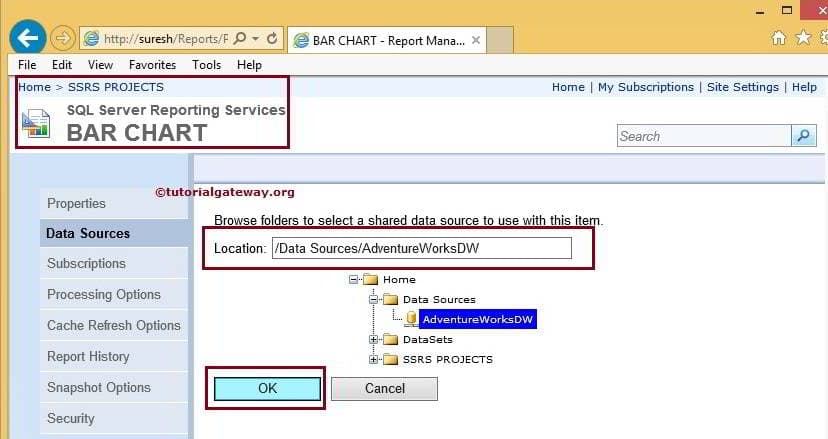The width and height of the screenshot is (828, 439).
Task: Open Cache Refresh Options side tab
Action: [114, 325]
